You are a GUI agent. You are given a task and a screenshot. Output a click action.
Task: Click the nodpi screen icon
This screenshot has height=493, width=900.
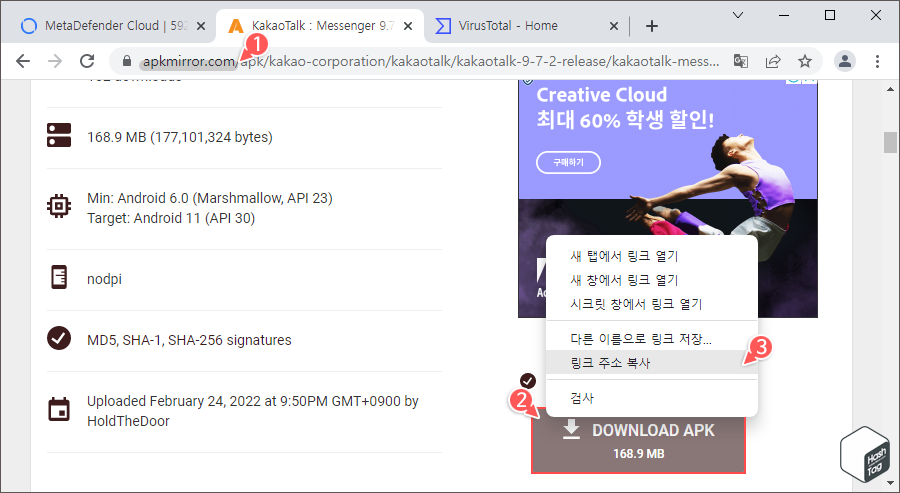pyautogui.click(x=59, y=277)
